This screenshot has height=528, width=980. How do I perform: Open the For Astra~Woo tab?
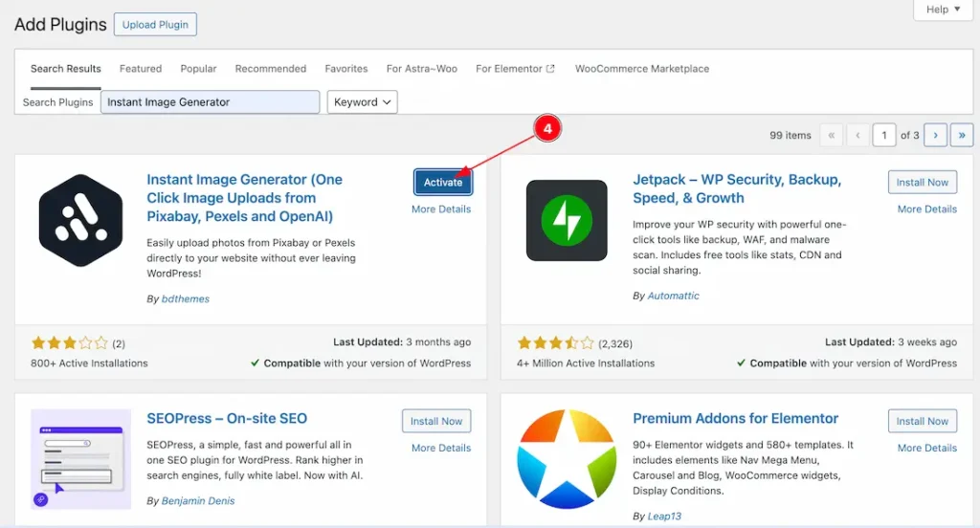(x=422, y=69)
